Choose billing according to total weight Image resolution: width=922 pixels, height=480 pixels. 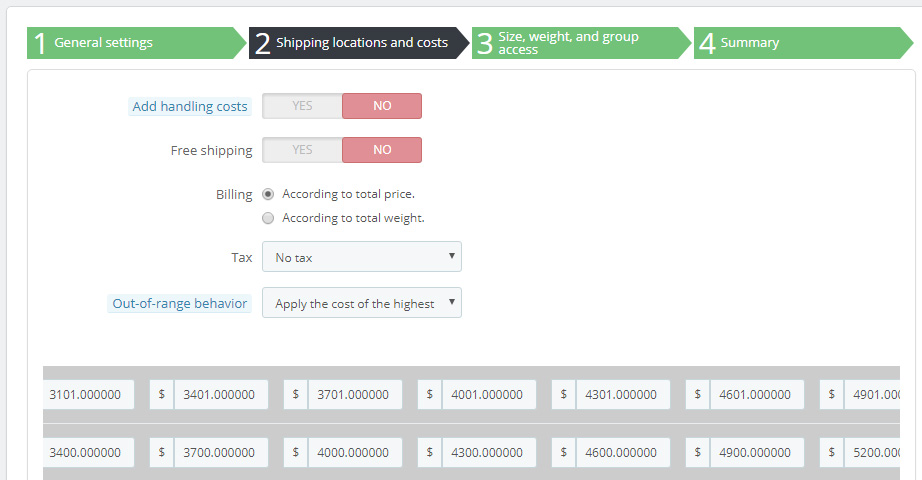(x=268, y=218)
